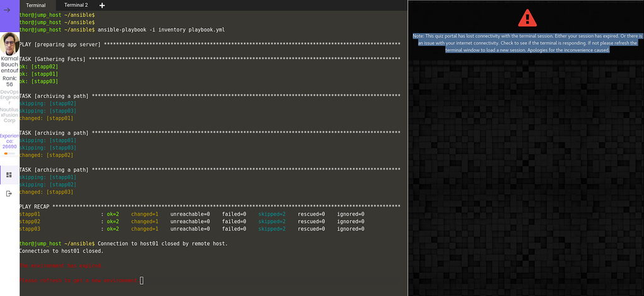Click the user name Kamal Bouchentouf
This screenshot has height=296, width=644.
coord(9,64)
